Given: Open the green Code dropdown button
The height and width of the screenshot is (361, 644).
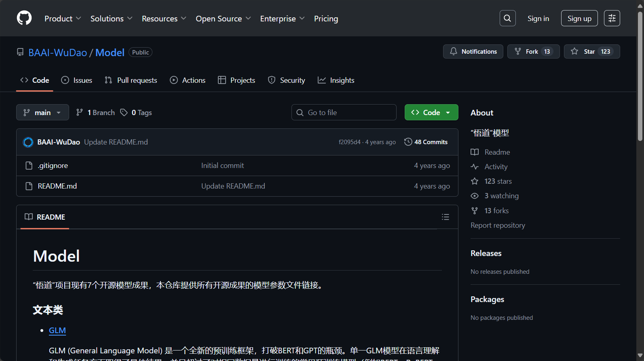Looking at the screenshot, I should point(431,112).
